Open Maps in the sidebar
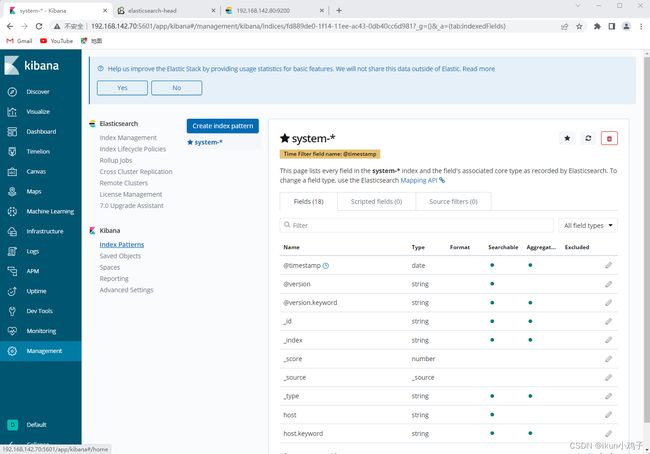Image resolution: width=650 pixels, height=454 pixels. [34, 191]
